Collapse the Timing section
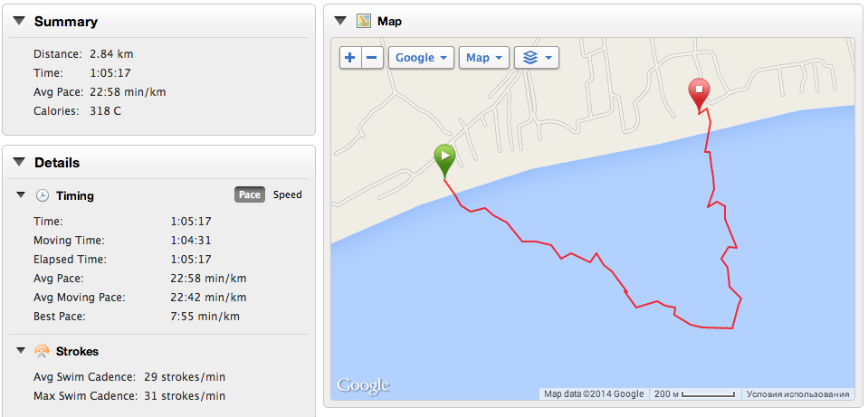This screenshot has height=417, width=868. pos(21,195)
